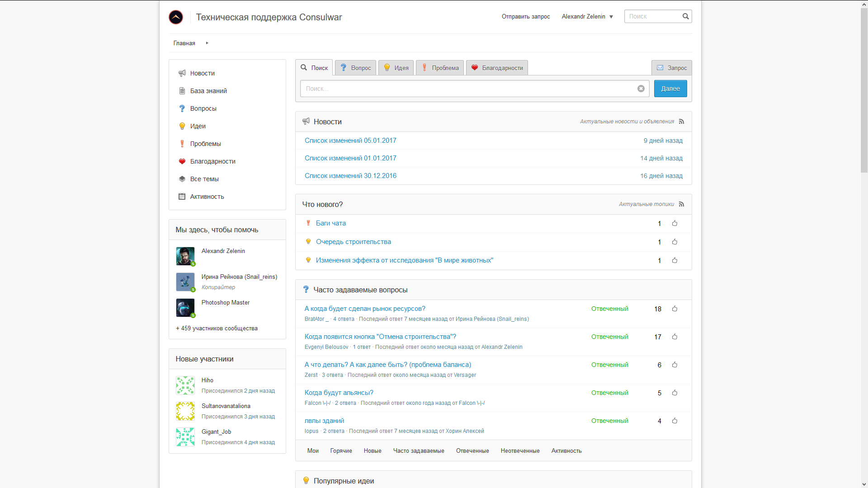Go to Благодарности in the sidebar
Viewport: 868px width, 488px height.
[x=212, y=161]
